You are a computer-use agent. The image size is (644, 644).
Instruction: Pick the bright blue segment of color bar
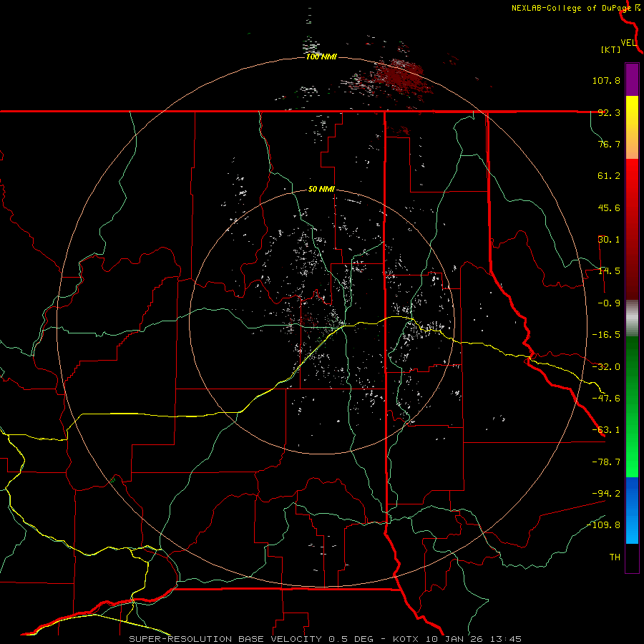632,510
